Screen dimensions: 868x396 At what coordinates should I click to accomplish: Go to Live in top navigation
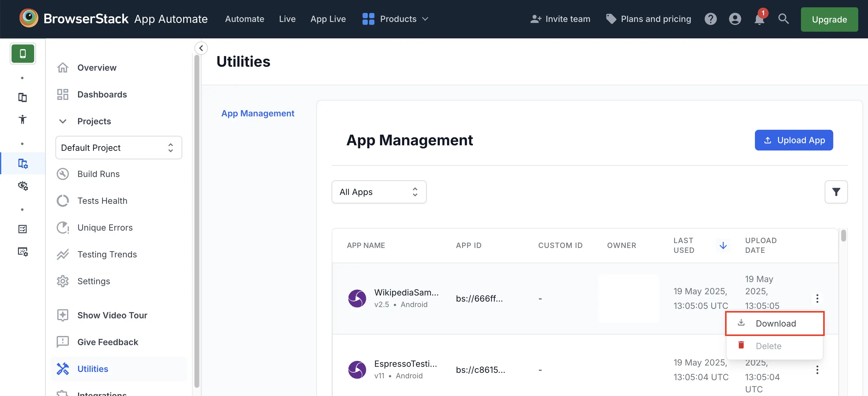[287, 19]
